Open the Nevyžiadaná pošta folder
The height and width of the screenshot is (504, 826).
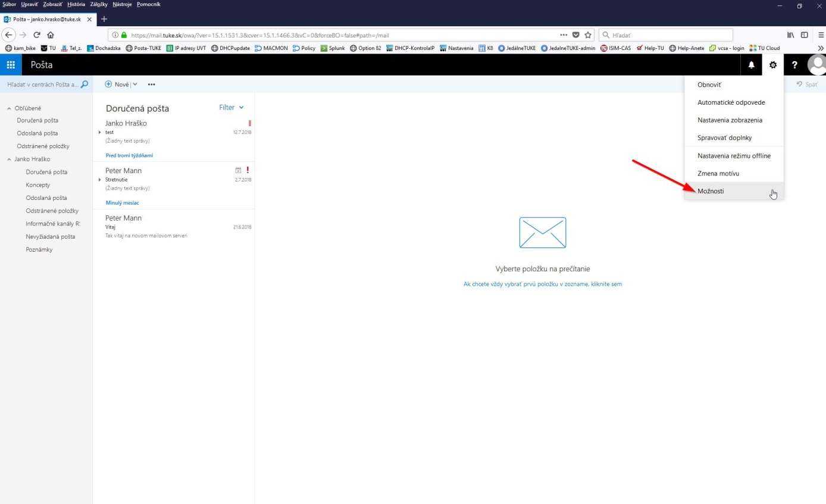pyautogui.click(x=51, y=237)
